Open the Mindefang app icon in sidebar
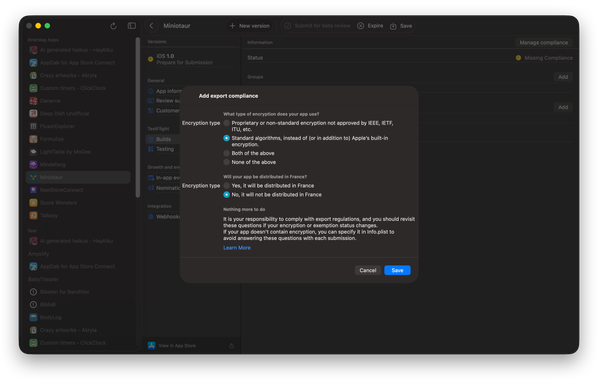Screen dimensions: 598x384 coord(34,164)
